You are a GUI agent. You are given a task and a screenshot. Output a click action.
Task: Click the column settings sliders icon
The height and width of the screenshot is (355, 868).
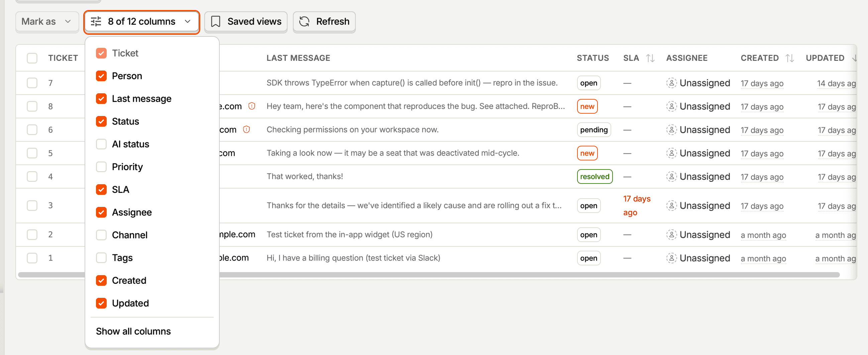click(x=96, y=21)
